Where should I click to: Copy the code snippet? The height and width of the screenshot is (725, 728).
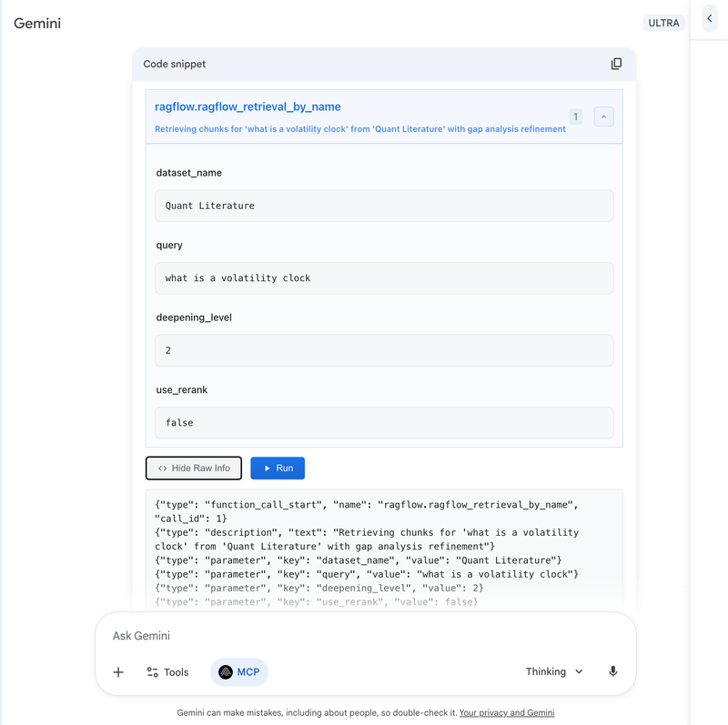[616, 64]
